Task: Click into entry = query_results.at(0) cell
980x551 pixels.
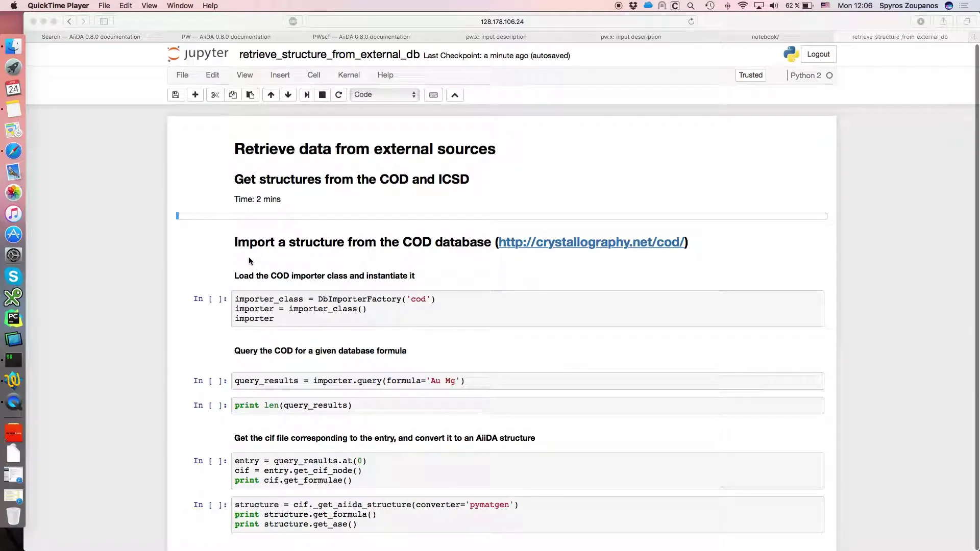Action: [527, 470]
